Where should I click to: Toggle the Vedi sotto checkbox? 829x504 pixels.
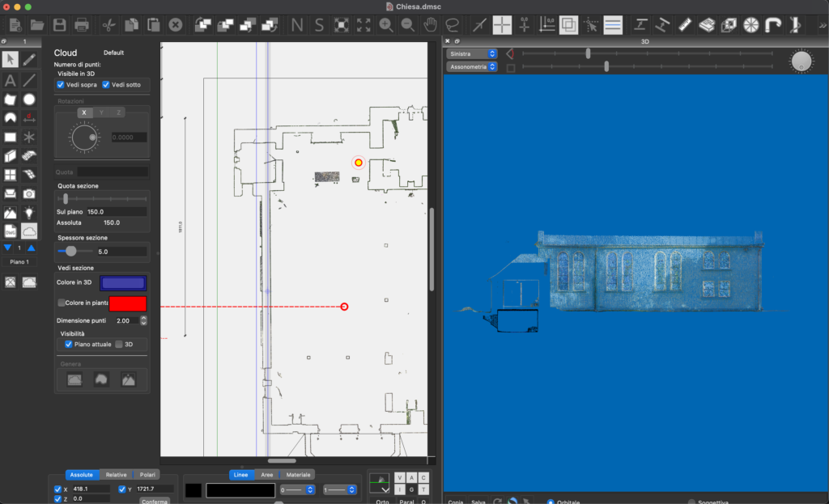point(106,85)
